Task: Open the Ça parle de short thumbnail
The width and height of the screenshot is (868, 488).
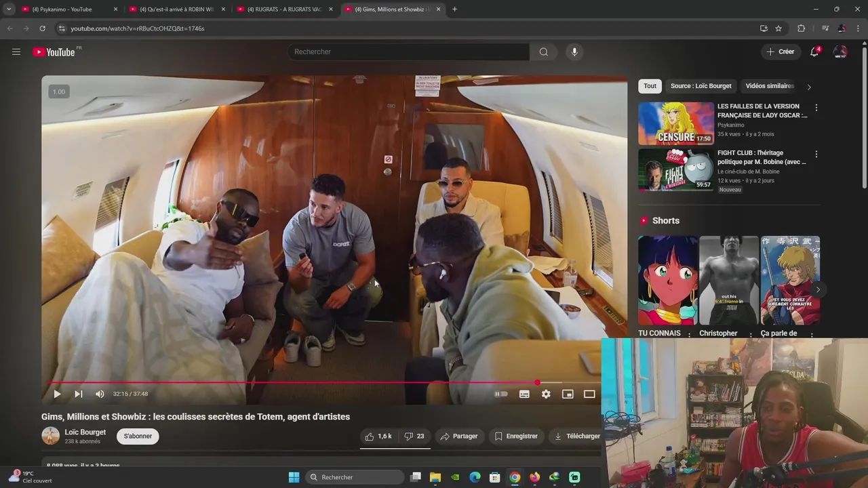Action: 790,280
